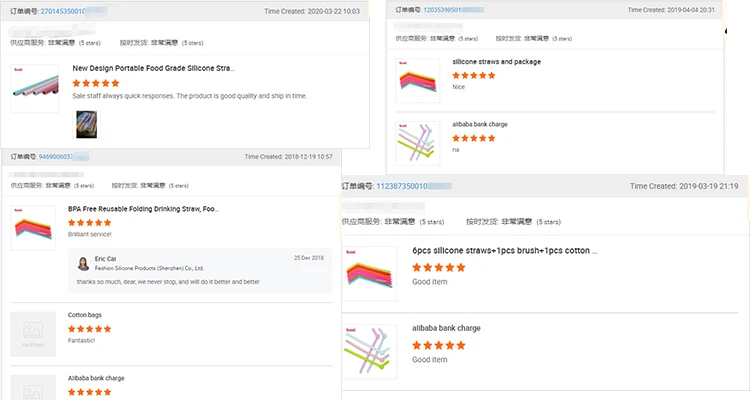Click the Cotton bags product title
This screenshot has height=400, width=750.
(x=85, y=315)
